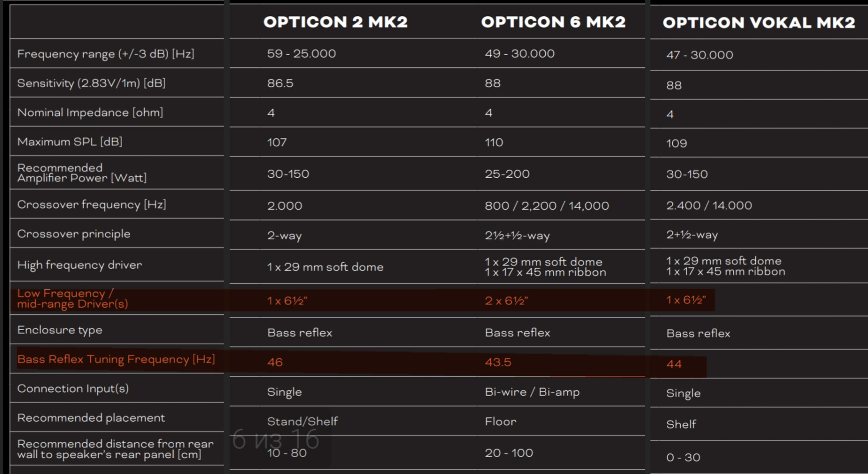Click the Bi-wire / Bi-amp connection cell

click(532, 392)
